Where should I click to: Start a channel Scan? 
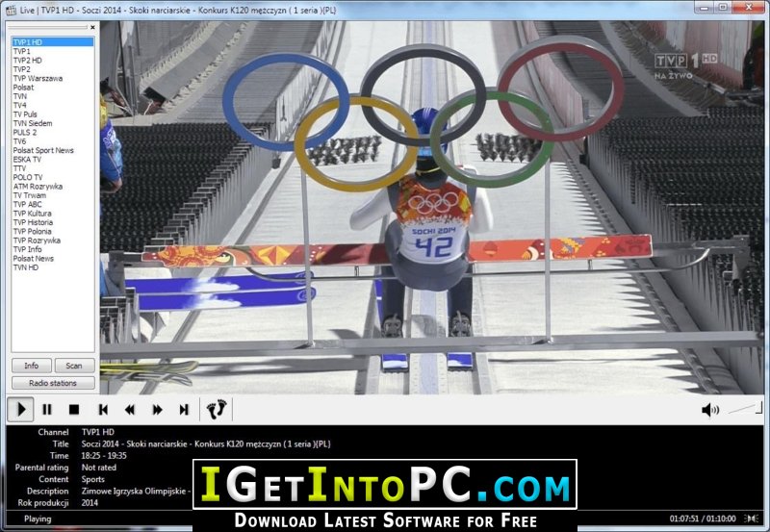click(x=74, y=366)
